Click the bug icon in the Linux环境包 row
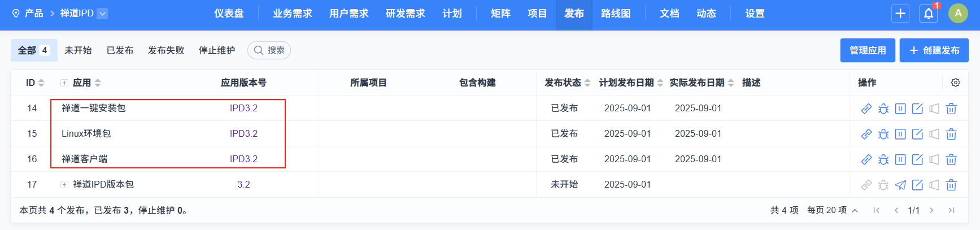The height and width of the screenshot is (230, 980). coord(883,134)
